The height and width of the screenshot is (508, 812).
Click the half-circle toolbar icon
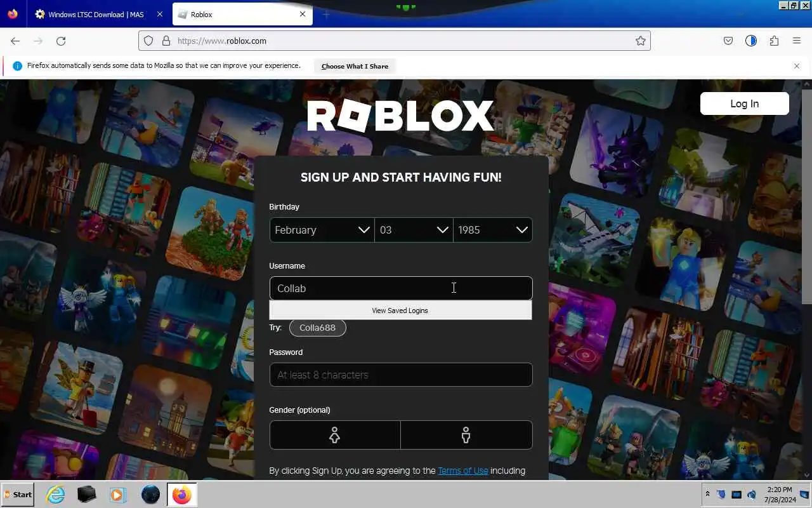tap(751, 41)
